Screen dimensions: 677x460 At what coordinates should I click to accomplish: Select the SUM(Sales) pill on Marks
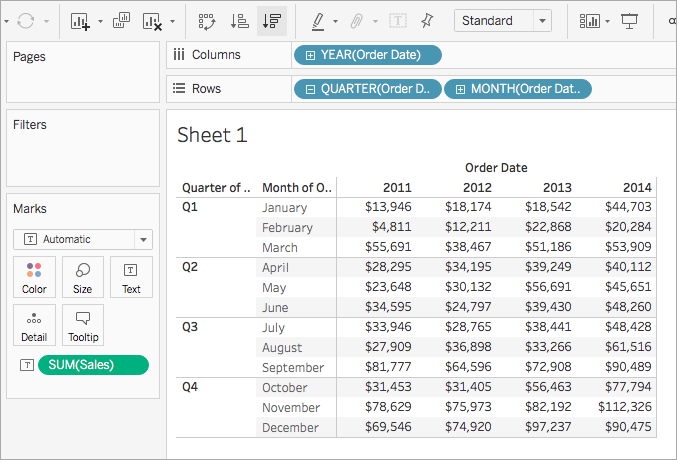pos(93,365)
